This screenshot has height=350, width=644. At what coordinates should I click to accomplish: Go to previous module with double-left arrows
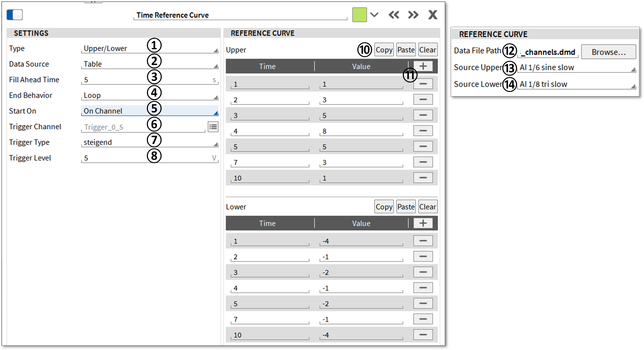coord(394,15)
